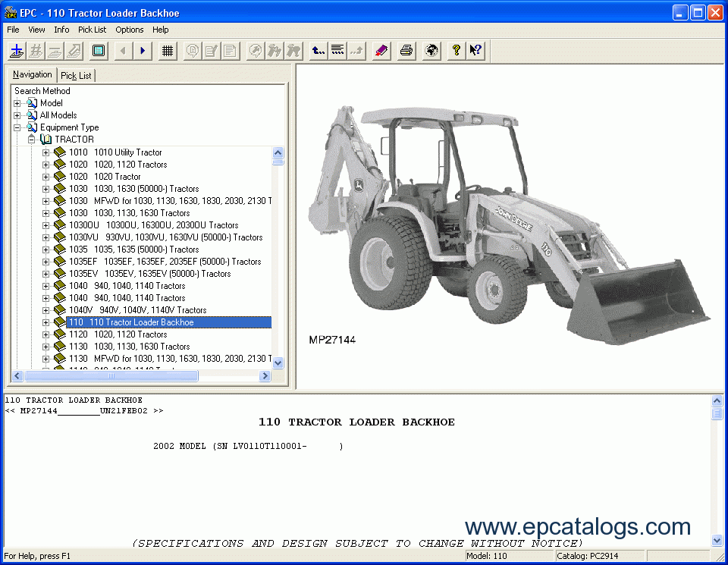Click the horizontal scrollbar left arrow
Screen dimensions: 728x565
click(x=17, y=375)
